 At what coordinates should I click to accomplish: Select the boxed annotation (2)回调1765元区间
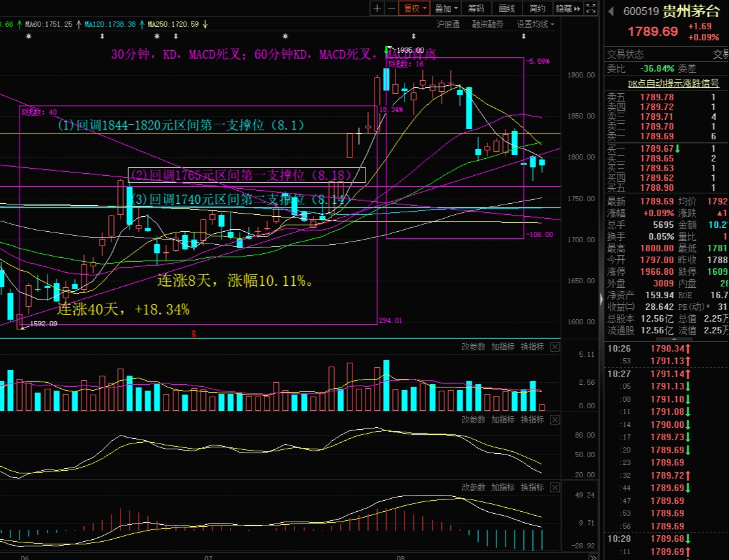pyautogui.click(x=247, y=175)
